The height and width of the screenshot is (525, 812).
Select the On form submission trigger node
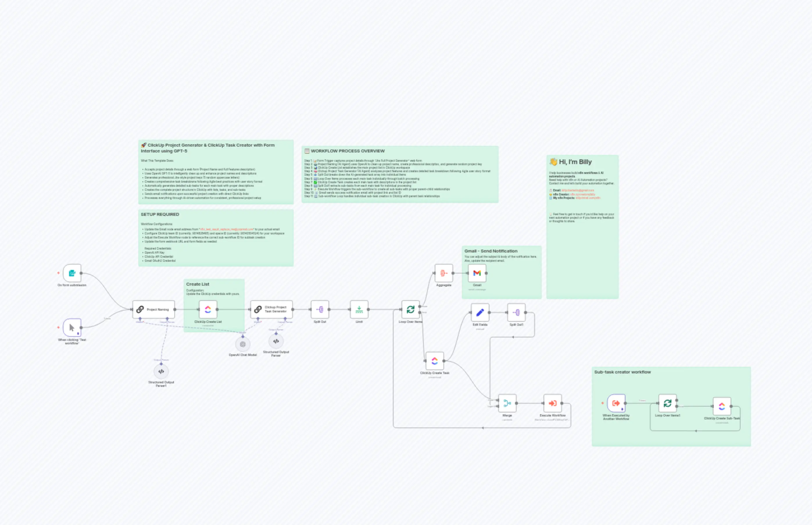(x=71, y=273)
